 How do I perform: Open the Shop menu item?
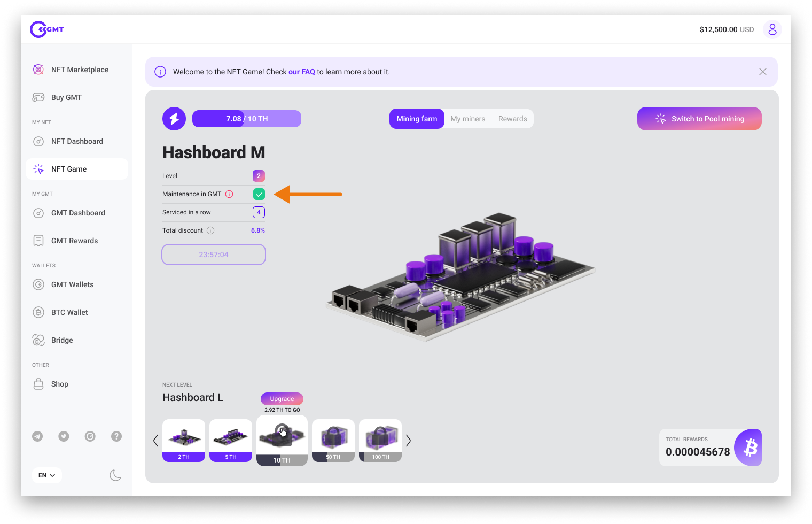[77, 384]
